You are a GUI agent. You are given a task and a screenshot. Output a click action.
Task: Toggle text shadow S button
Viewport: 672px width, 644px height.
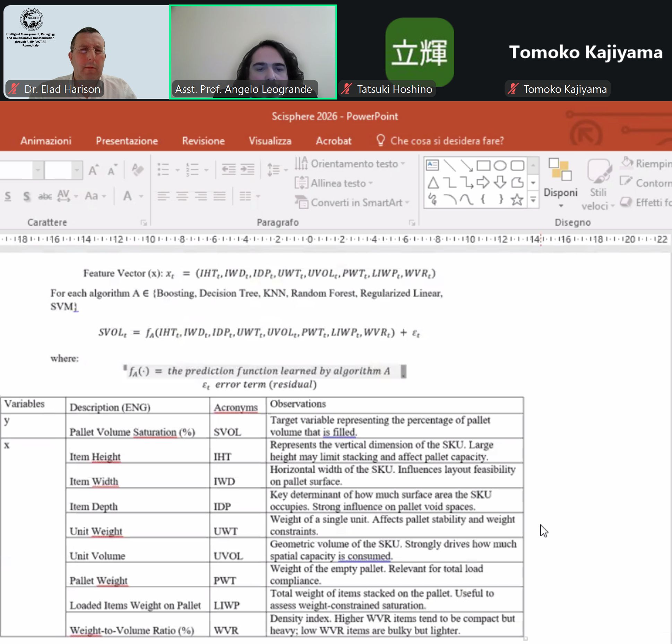pyautogui.click(x=27, y=197)
